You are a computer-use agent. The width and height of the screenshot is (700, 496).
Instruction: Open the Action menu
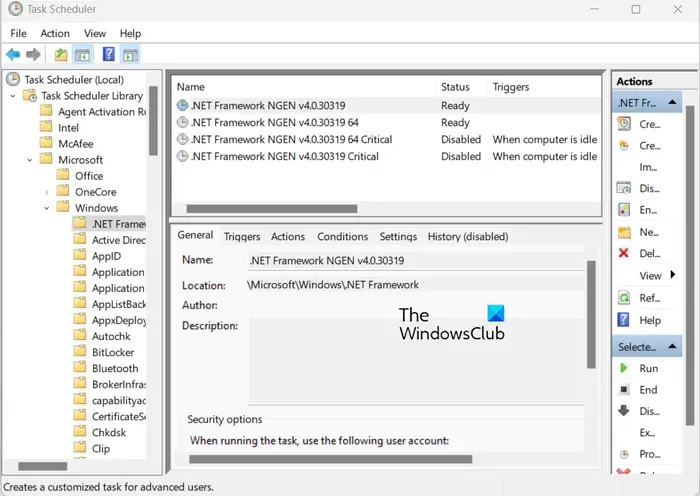tap(55, 33)
